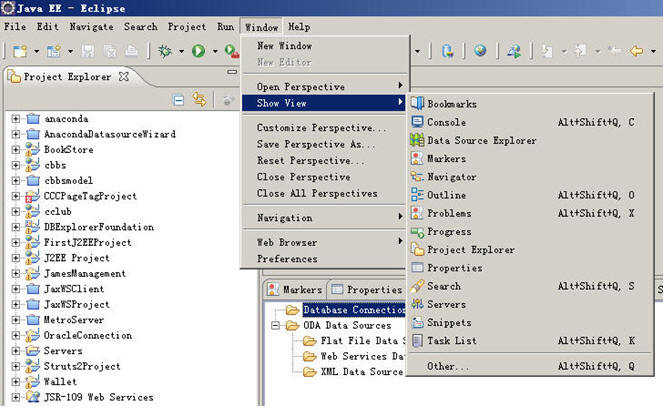Choose Reset Perspective... menu item
Viewport: 669px width, 409px height.
[324, 160]
